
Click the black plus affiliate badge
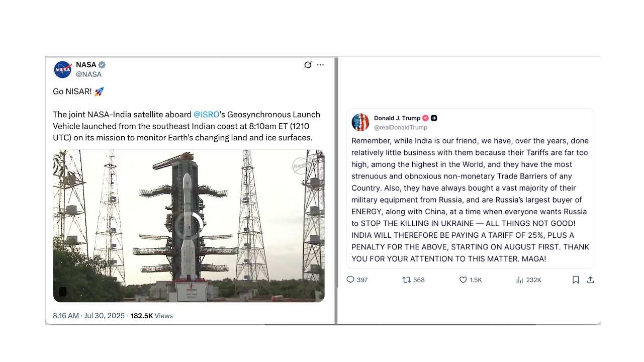coord(434,118)
